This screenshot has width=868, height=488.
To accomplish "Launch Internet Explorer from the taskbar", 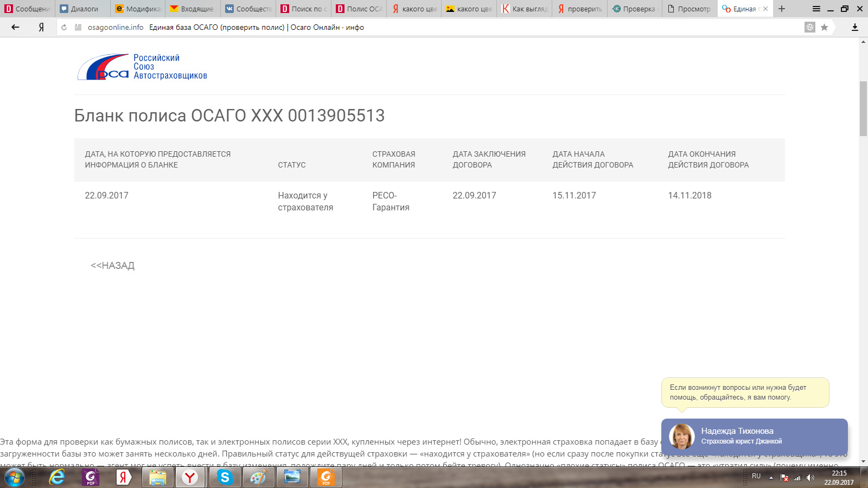I will tap(57, 477).
